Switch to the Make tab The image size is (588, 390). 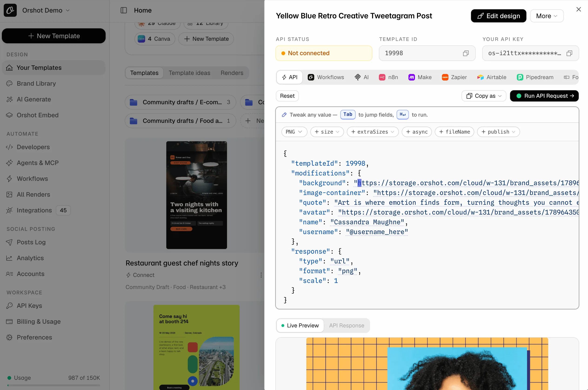click(420, 77)
